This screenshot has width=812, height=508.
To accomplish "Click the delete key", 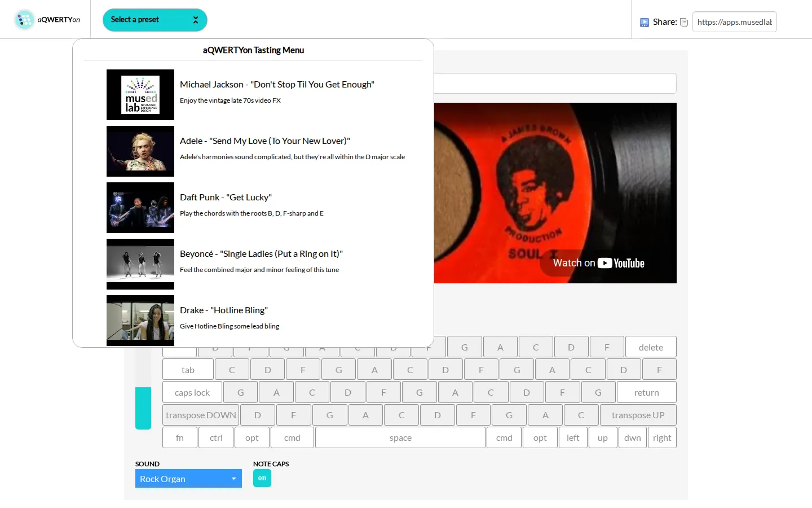I will [x=651, y=347].
